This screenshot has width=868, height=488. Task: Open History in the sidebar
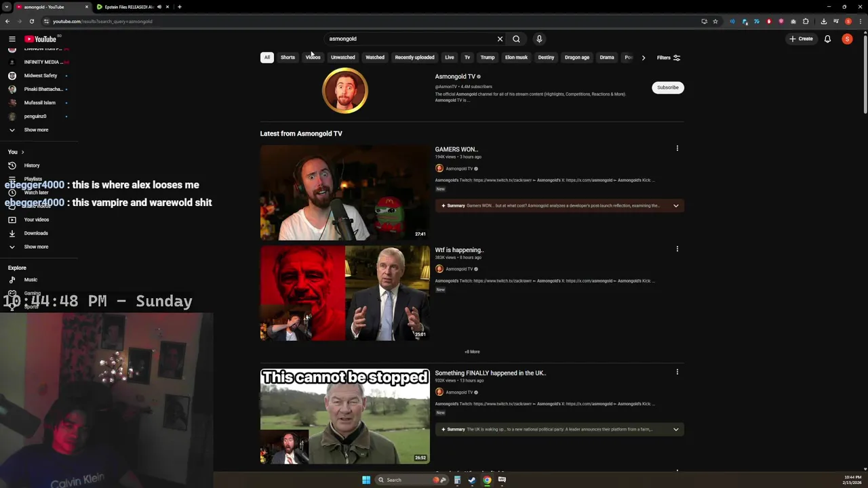32,165
